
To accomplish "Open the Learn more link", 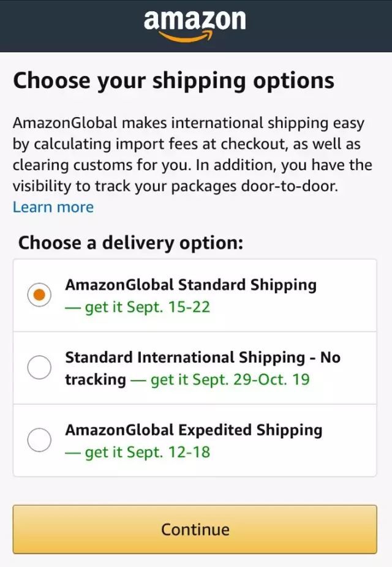I will click(53, 208).
